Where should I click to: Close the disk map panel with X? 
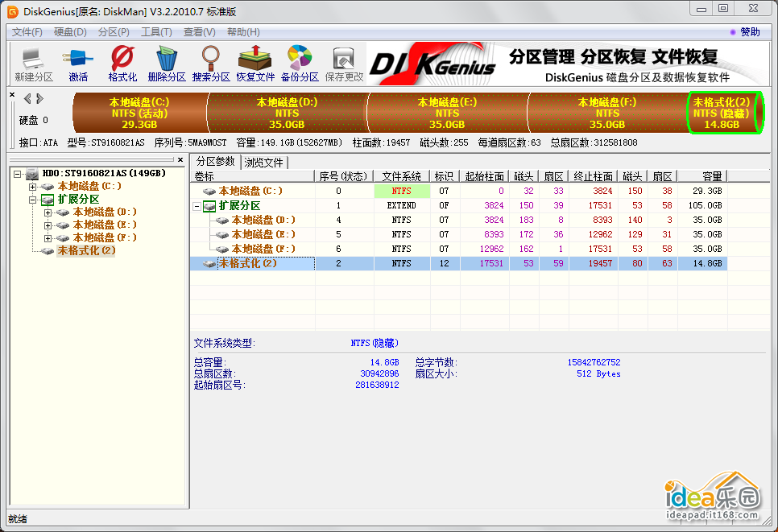pyautogui.click(x=12, y=94)
